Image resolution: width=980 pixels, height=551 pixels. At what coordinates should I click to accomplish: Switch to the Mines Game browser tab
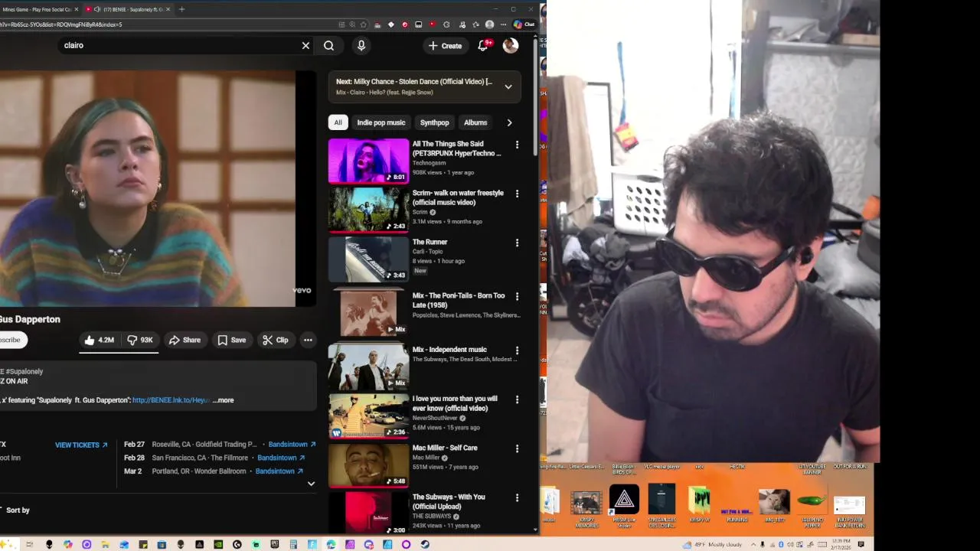point(38,9)
